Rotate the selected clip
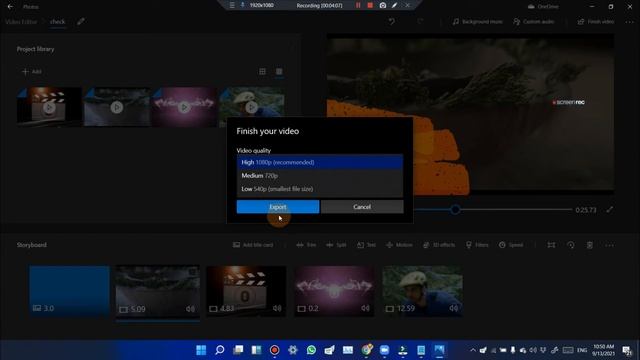This screenshot has height=360, width=640. click(x=571, y=245)
